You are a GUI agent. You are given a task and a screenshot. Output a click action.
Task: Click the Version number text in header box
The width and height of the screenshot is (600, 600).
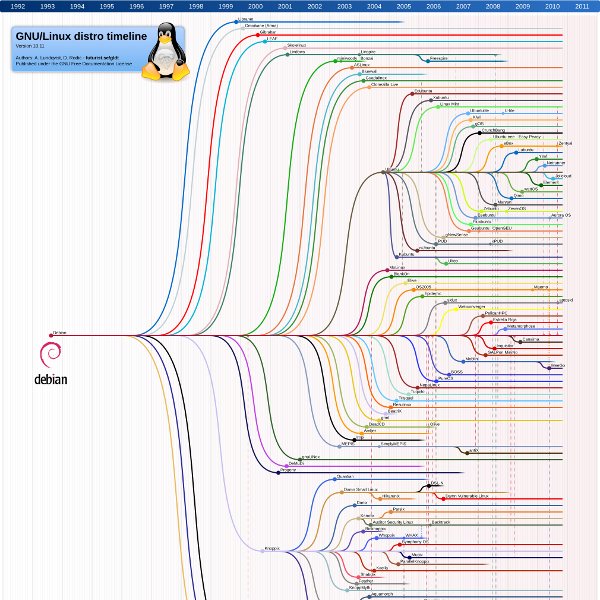(x=30, y=46)
